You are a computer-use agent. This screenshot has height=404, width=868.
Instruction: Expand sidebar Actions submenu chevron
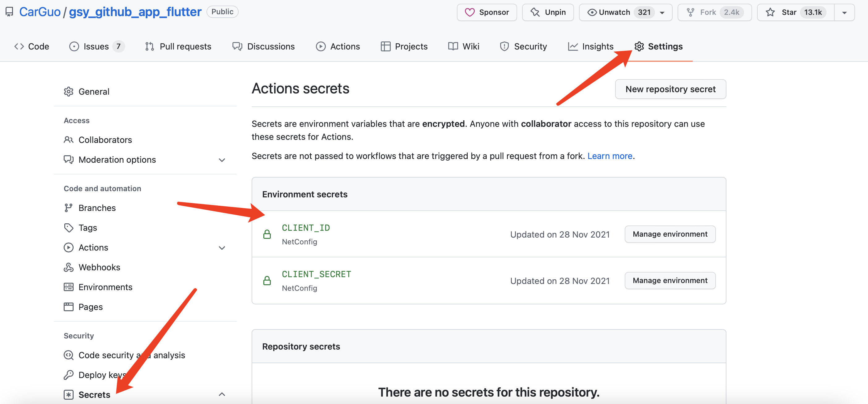coord(222,248)
